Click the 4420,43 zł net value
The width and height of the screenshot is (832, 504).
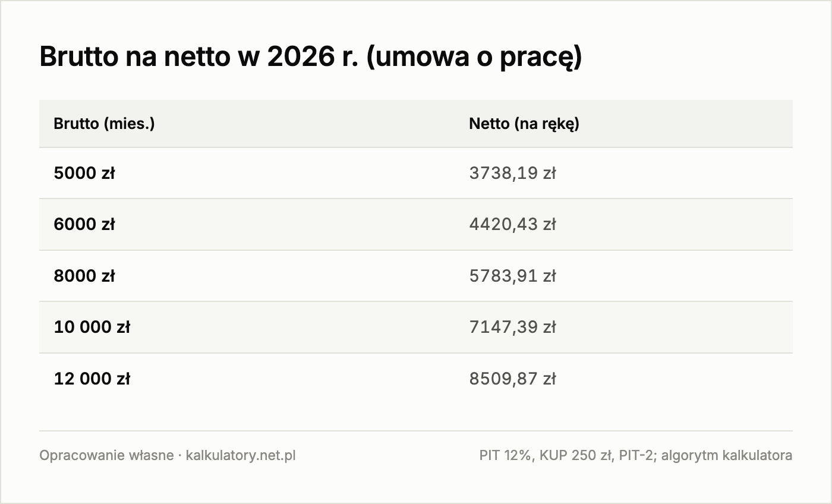click(x=512, y=224)
